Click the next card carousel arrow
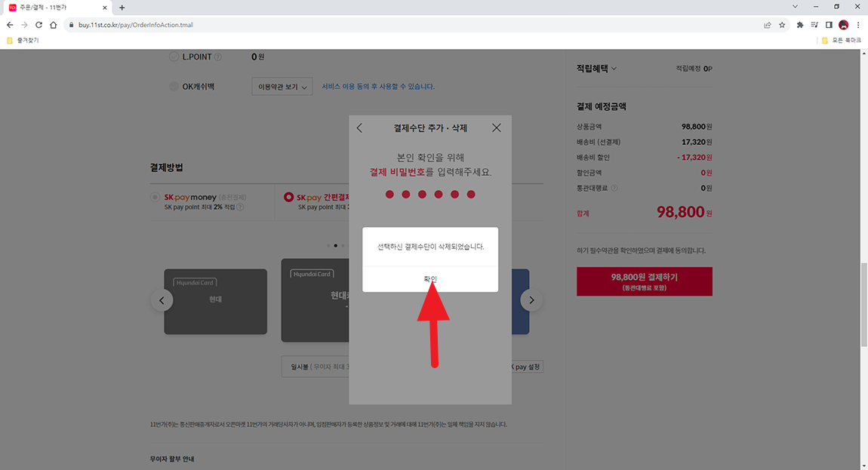The height and width of the screenshot is (470, 868). coord(531,300)
